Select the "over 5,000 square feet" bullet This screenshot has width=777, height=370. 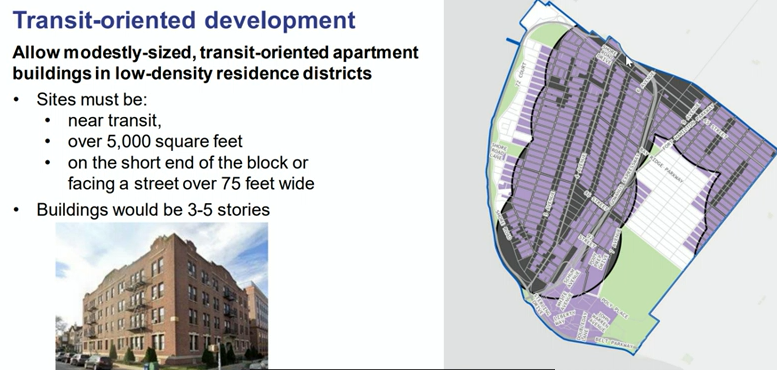155,141
